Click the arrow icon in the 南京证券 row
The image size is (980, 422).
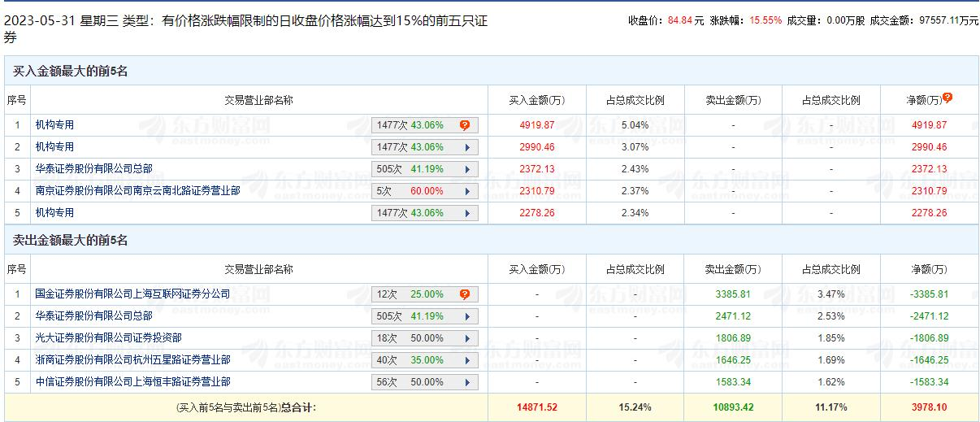click(x=467, y=191)
